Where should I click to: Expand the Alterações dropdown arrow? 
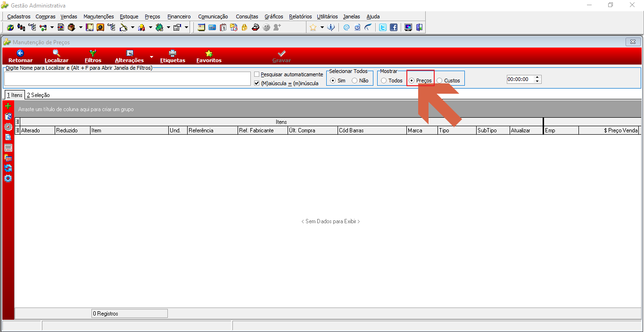pos(151,57)
